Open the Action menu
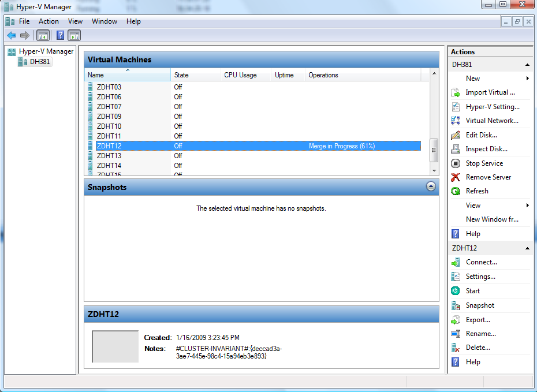The image size is (537, 392). (49, 21)
